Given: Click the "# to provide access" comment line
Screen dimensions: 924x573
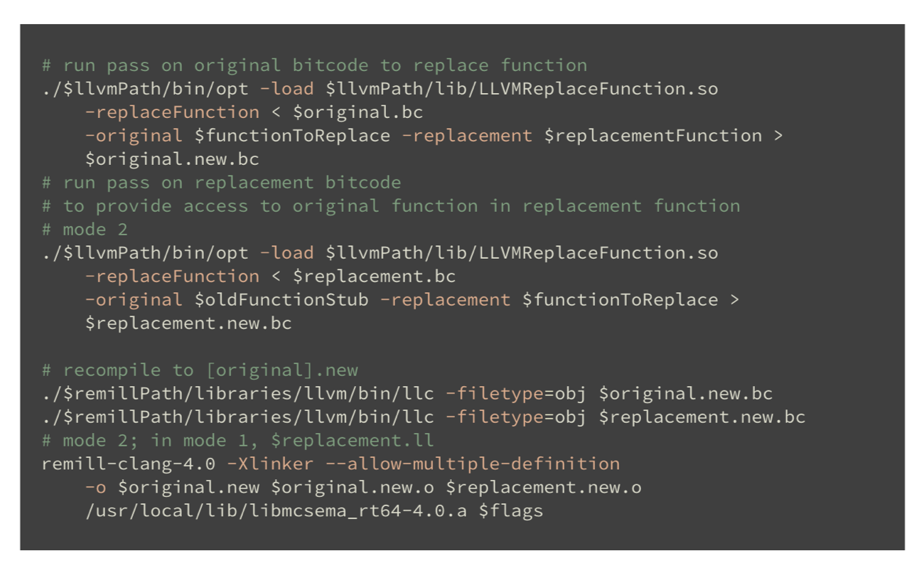Looking at the screenshot, I should [391, 206].
